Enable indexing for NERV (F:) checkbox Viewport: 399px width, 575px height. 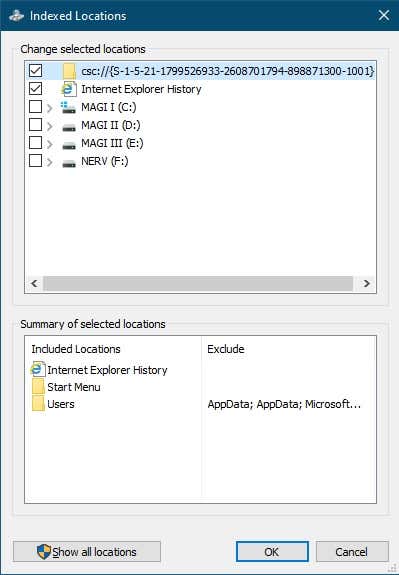pos(36,161)
